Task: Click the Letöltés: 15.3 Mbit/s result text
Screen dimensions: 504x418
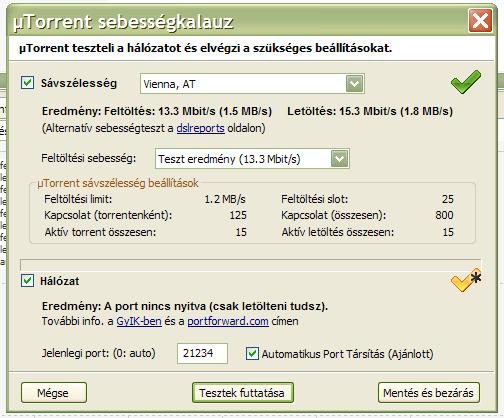Action: pyautogui.click(x=370, y=111)
